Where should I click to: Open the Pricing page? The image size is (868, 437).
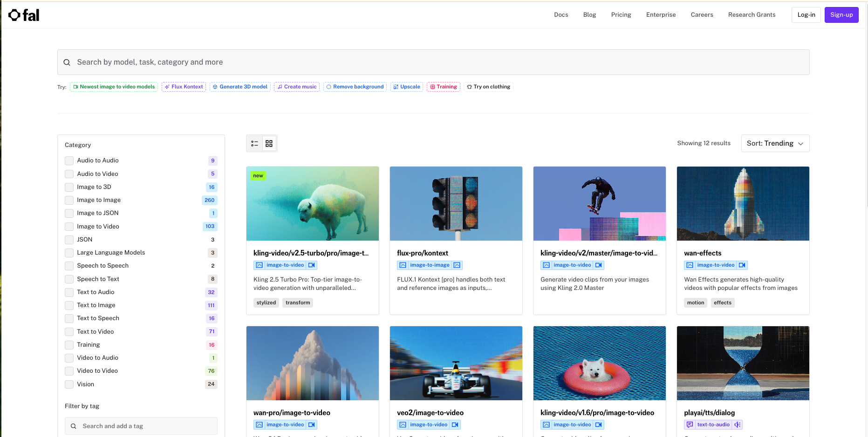621,15
